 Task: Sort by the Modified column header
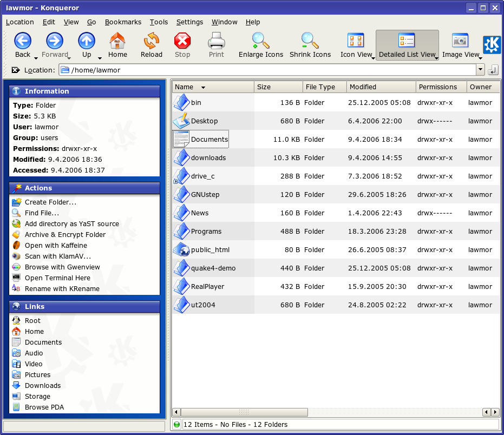(381, 87)
